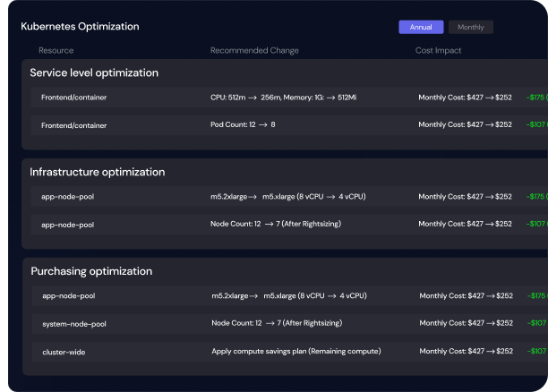Click the Cost Impact column header

[438, 50]
